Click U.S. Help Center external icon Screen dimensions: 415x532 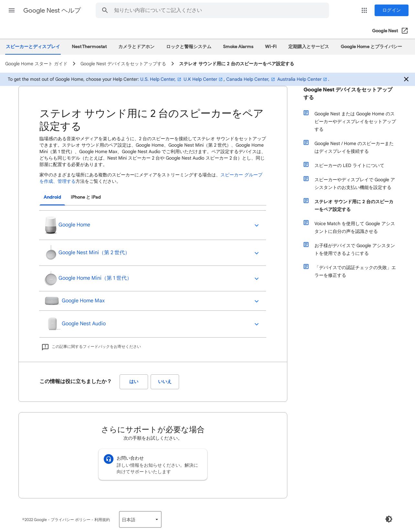point(179,79)
